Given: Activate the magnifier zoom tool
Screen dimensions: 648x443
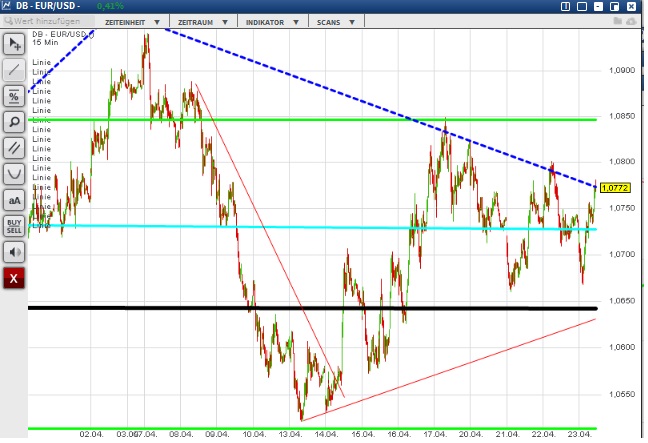Looking at the screenshot, I should [14, 122].
